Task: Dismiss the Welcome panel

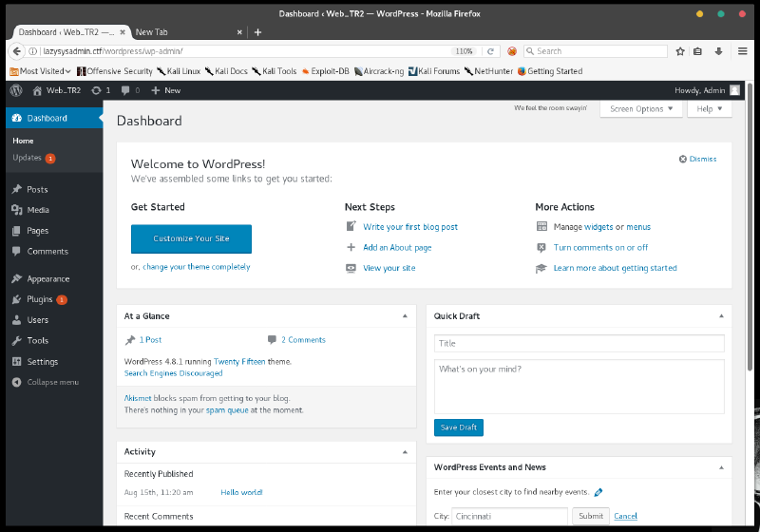Action: (x=698, y=159)
